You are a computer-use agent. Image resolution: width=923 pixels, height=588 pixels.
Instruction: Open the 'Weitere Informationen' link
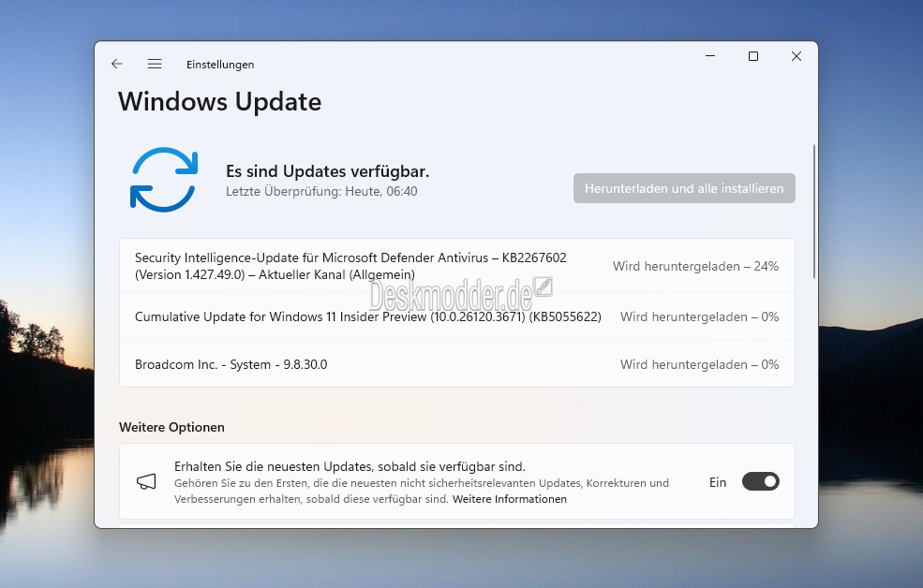[x=510, y=499]
